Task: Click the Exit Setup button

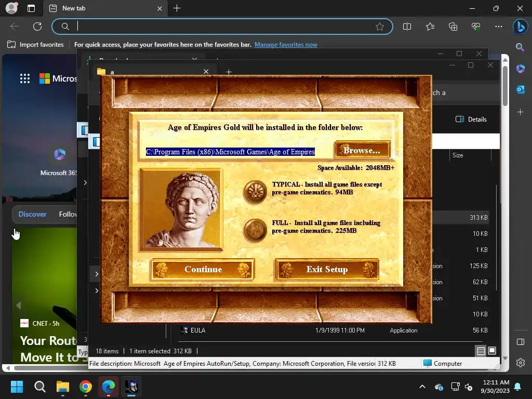Action: (x=327, y=270)
